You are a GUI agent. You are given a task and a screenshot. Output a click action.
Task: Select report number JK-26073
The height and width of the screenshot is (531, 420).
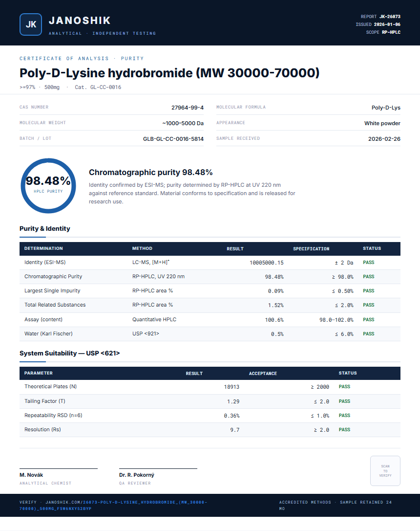coord(390,17)
